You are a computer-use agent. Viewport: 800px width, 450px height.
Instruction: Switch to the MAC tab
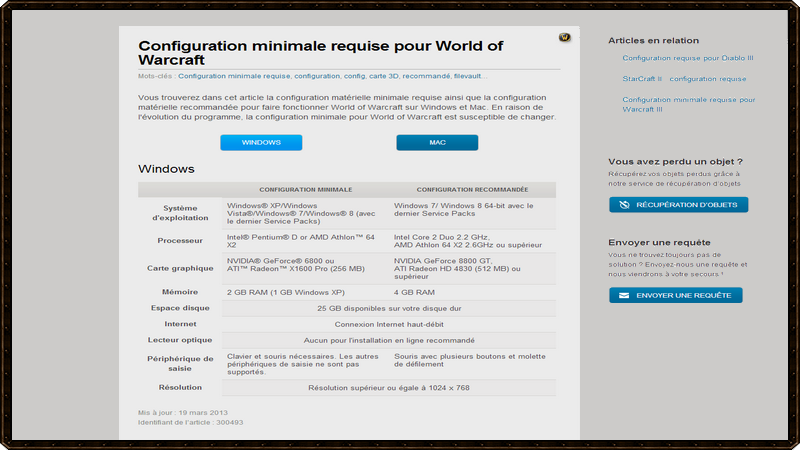437,142
